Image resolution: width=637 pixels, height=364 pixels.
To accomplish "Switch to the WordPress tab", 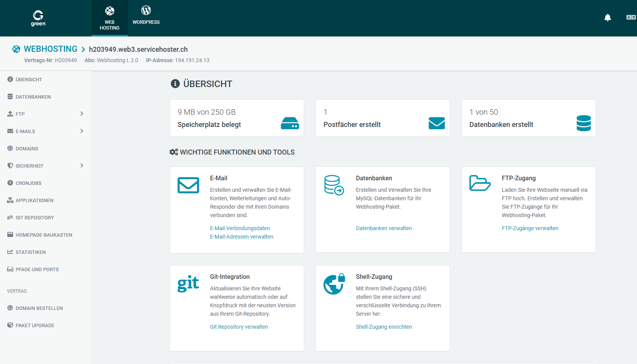I will (x=146, y=15).
